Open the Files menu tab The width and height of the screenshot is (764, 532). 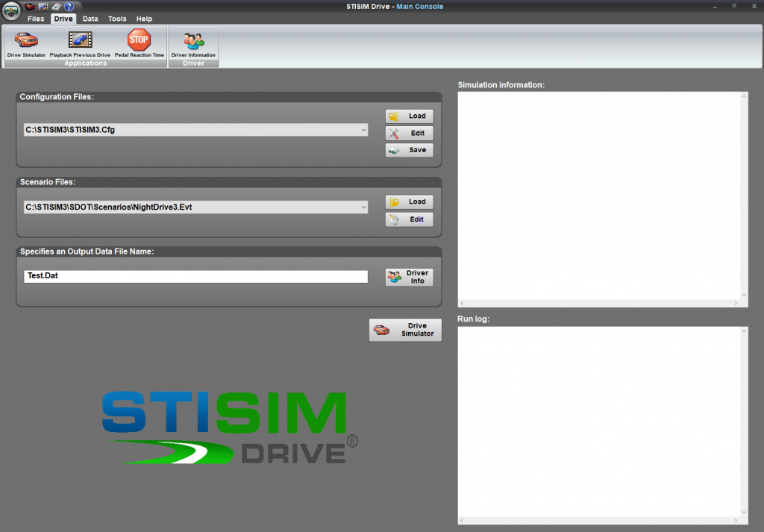coord(36,19)
